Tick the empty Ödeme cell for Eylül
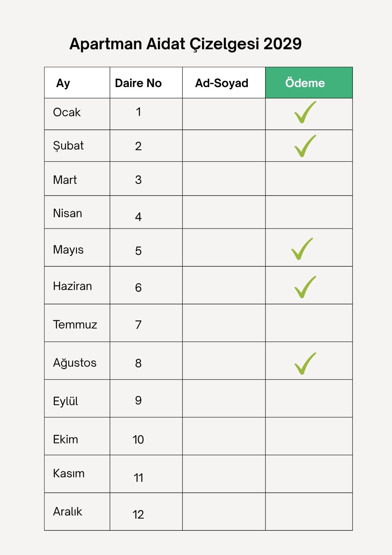This screenshot has height=555, width=392. click(x=309, y=399)
